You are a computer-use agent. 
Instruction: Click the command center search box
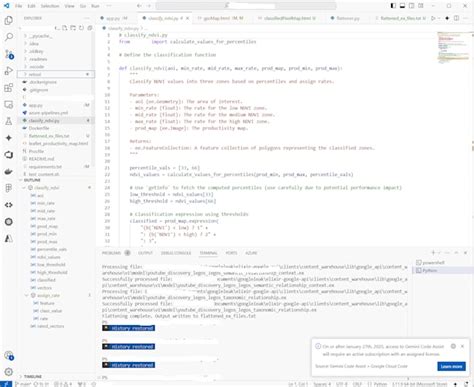(246, 6)
